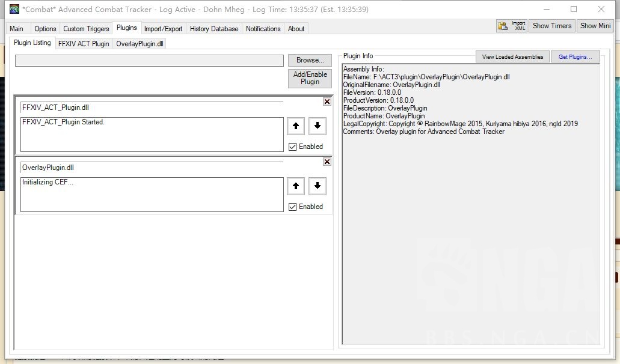This screenshot has height=364, width=620.
Task: Disable the FFXIV_ACT_Plugin Enabled checkbox
Action: 292,147
